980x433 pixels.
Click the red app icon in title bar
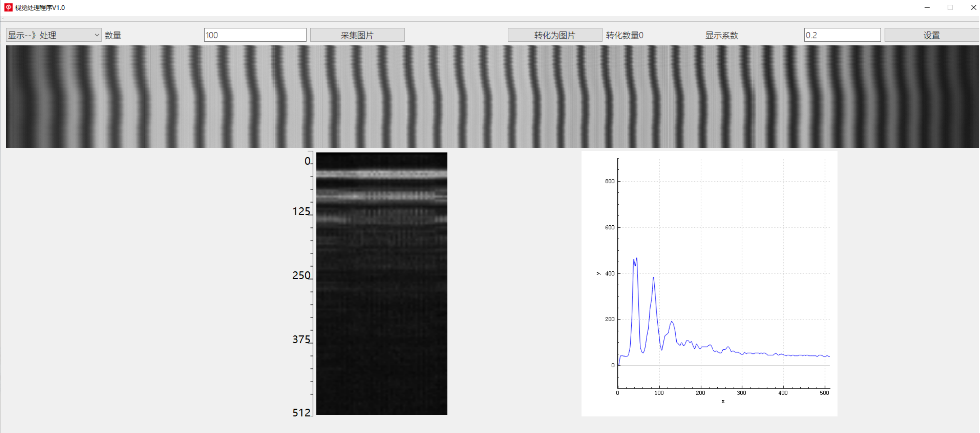pyautogui.click(x=8, y=7)
